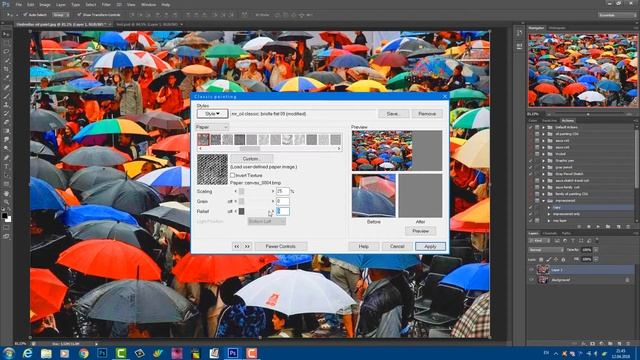The height and width of the screenshot is (360, 640).
Task: Select the Zoom tool
Action: pyautogui.click(x=6, y=202)
